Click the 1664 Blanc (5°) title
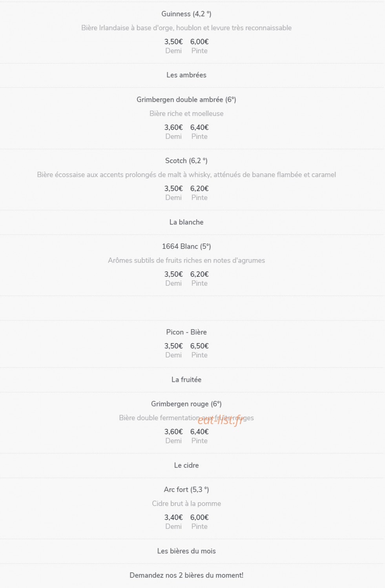Viewport: 385px width, 588px height. [186, 247]
